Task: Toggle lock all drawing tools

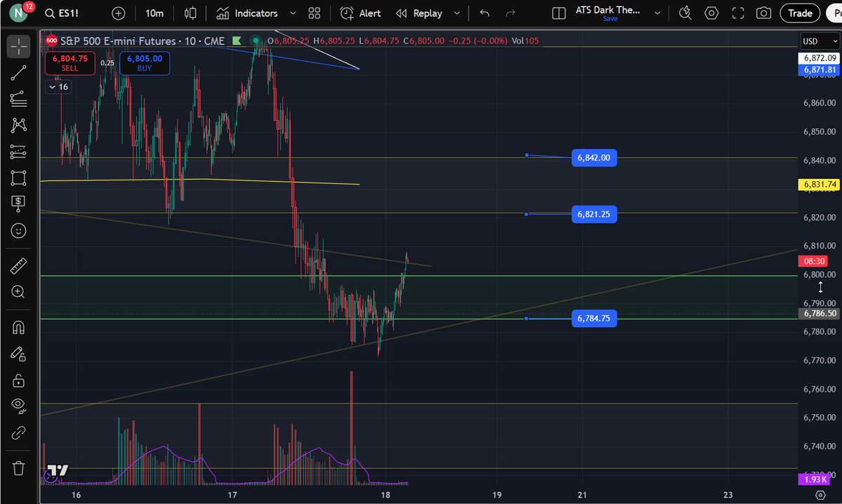Action: tap(18, 380)
